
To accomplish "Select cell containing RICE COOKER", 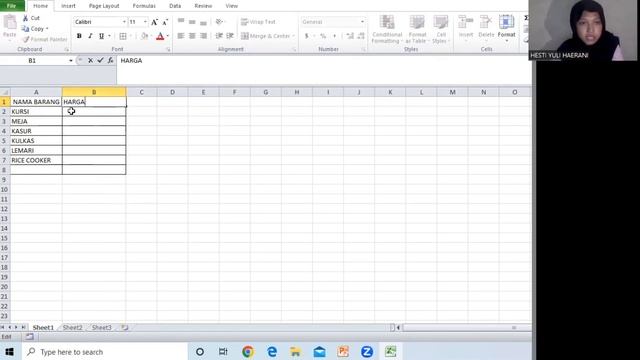I will [36, 160].
